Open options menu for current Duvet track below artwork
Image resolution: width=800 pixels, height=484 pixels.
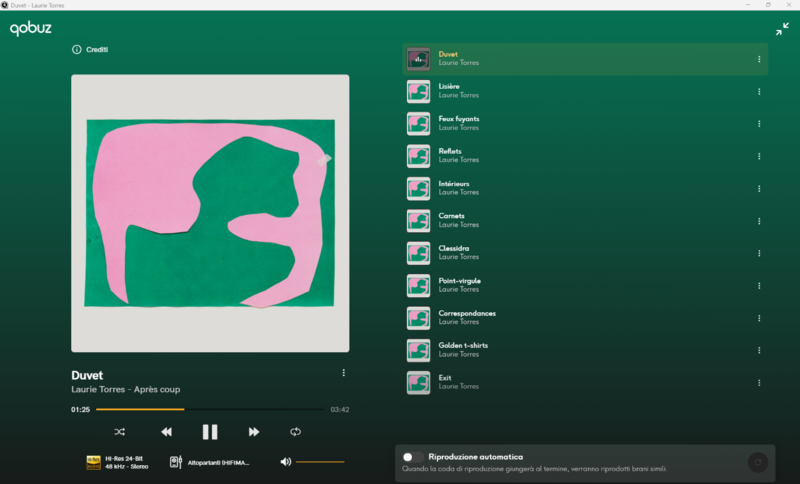coord(343,373)
